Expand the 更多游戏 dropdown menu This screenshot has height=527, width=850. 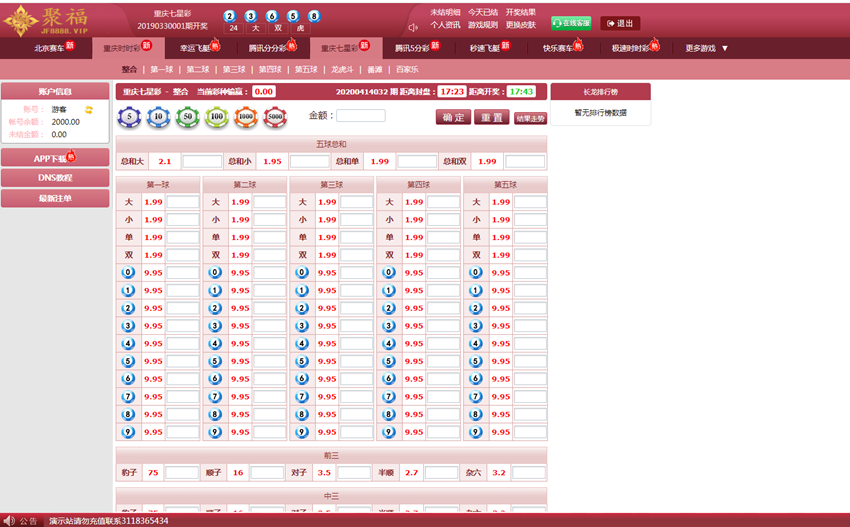click(x=707, y=48)
